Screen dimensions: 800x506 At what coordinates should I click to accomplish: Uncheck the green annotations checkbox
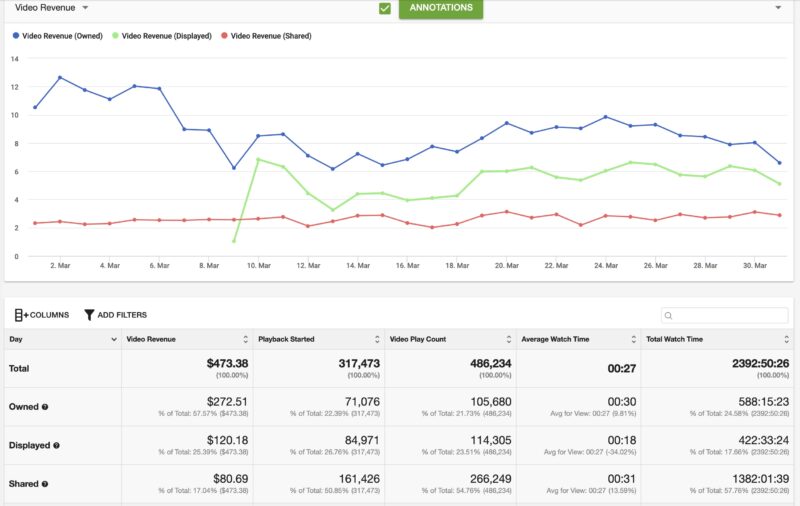point(385,8)
